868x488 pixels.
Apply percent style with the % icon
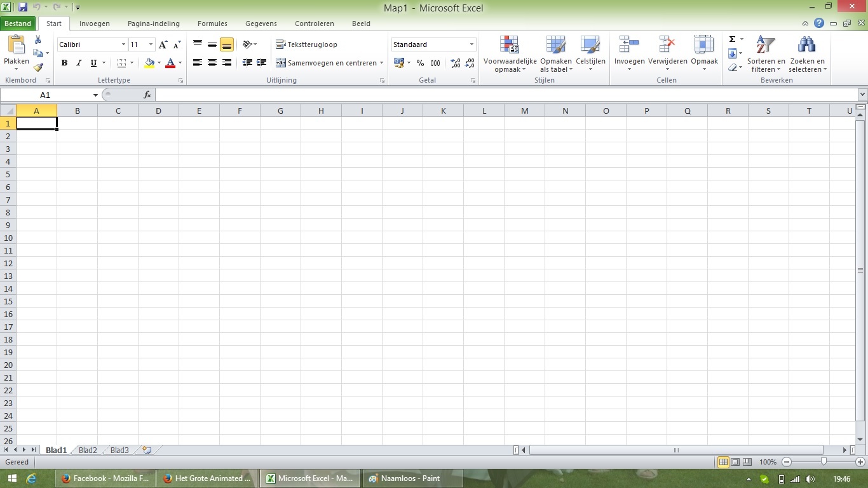coord(420,63)
